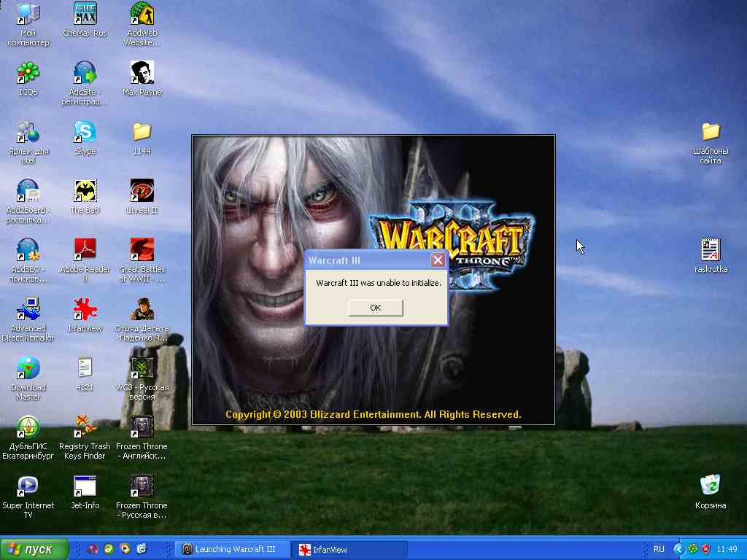
Task: Select the AddSite регистрац shortcut
Action: (x=85, y=83)
